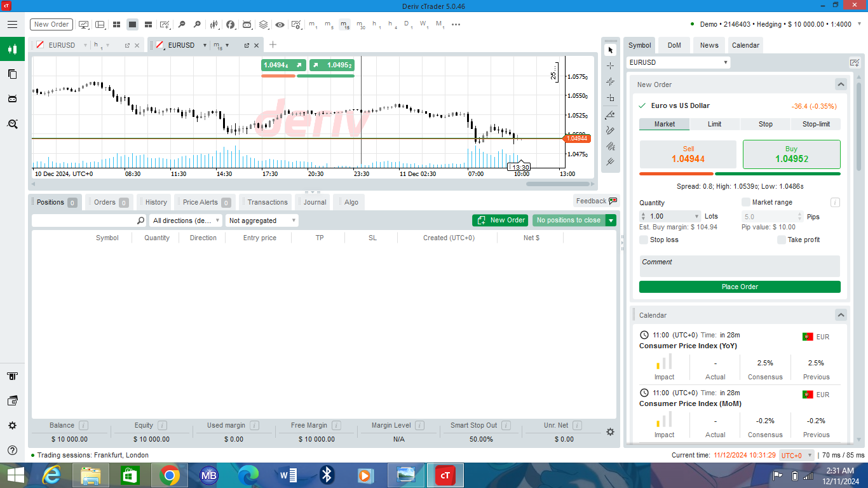Enable the Market range checkbox
Screen dimensions: 868x488
(x=746, y=202)
